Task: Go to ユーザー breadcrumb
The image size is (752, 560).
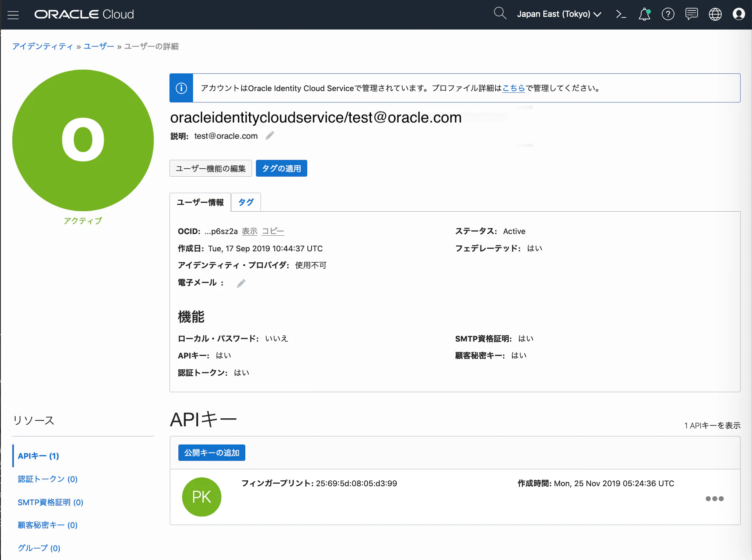Action: coord(99,46)
